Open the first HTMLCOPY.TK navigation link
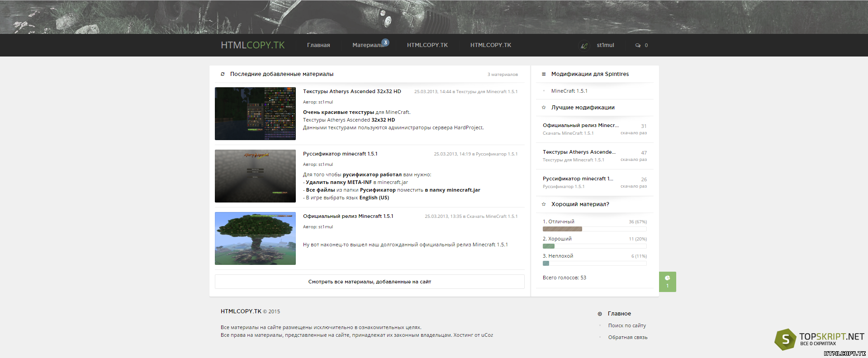This screenshot has width=868, height=358. 427,45
